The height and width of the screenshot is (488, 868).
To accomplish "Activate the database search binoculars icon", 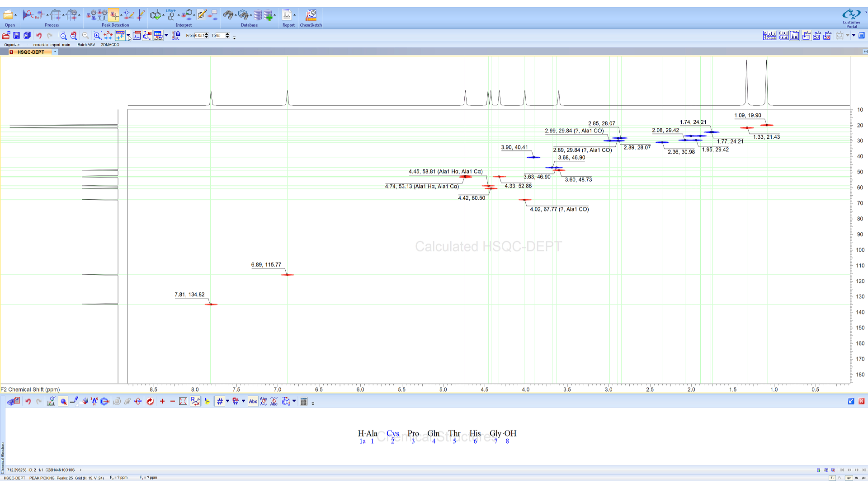I will [229, 15].
